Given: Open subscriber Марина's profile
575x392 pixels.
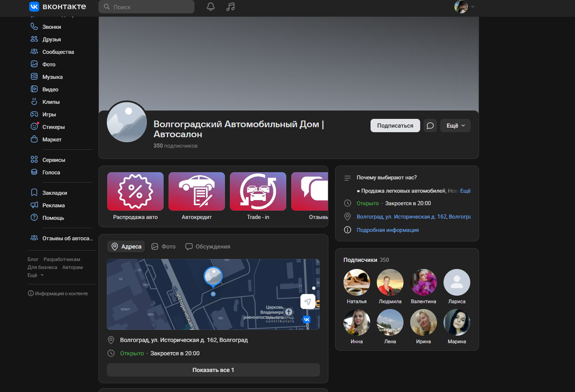Looking at the screenshot, I should pos(457,326).
